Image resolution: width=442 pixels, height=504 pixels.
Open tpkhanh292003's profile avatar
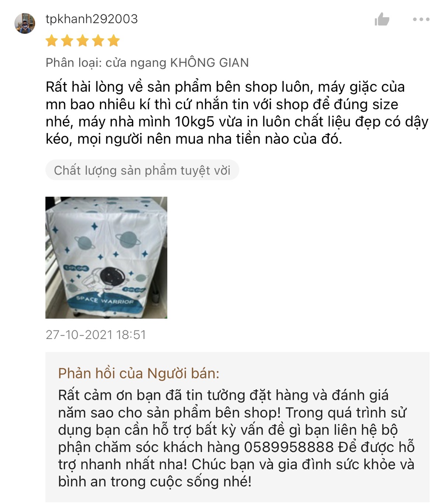(25, 23)
